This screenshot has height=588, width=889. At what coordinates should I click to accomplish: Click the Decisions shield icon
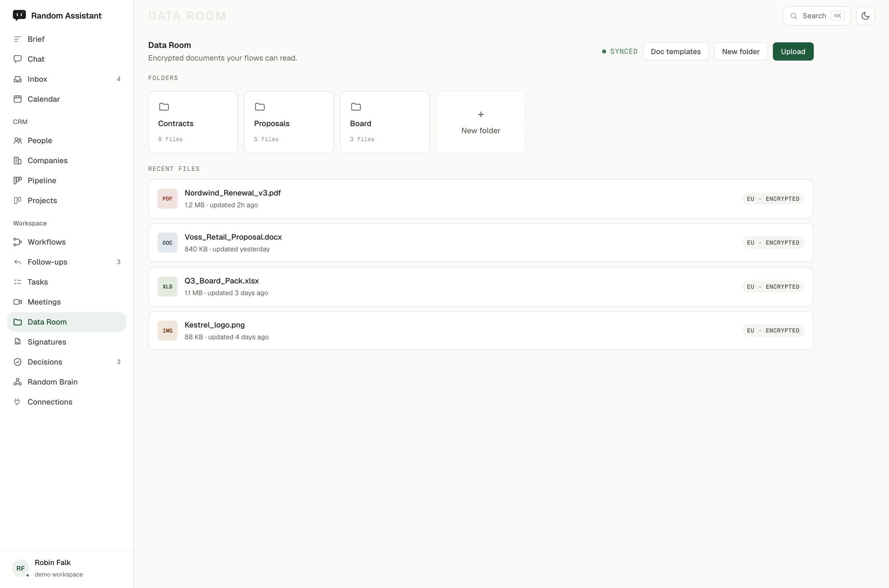pos(17,362)
